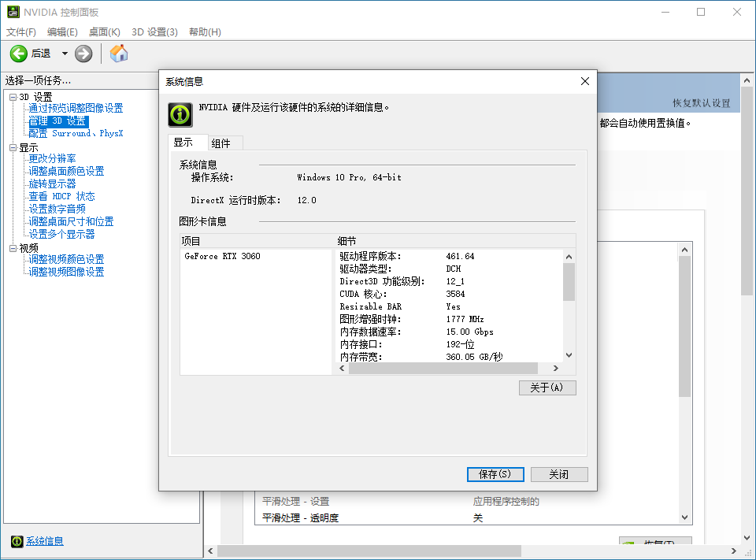Click the grey Forward arrow icon
Viewport: 756px width, 560px height.
[83, 54]
